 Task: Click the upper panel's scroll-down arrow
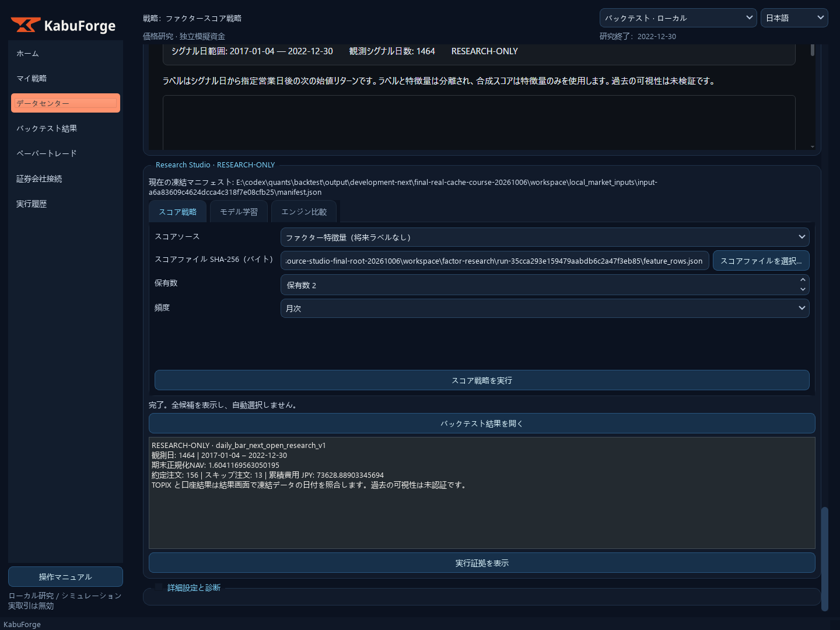pyautogui.click(x=813, y=146)
